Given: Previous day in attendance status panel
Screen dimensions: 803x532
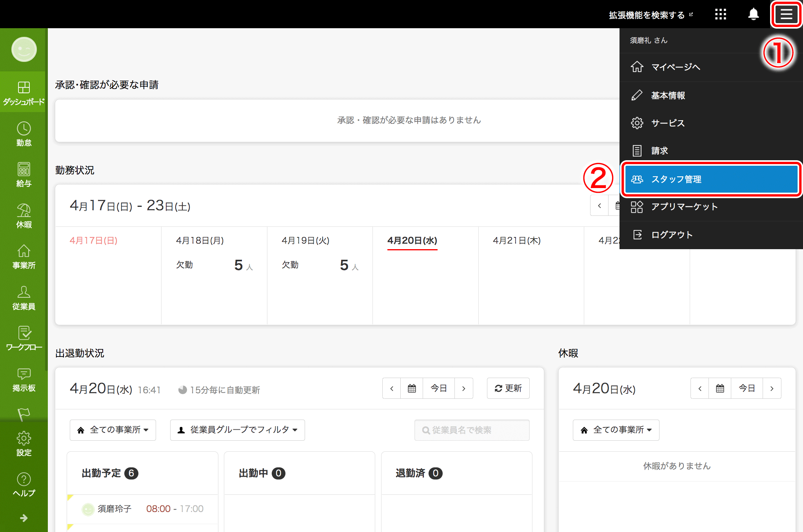Looking at the screenshot, I should point(392,388).
